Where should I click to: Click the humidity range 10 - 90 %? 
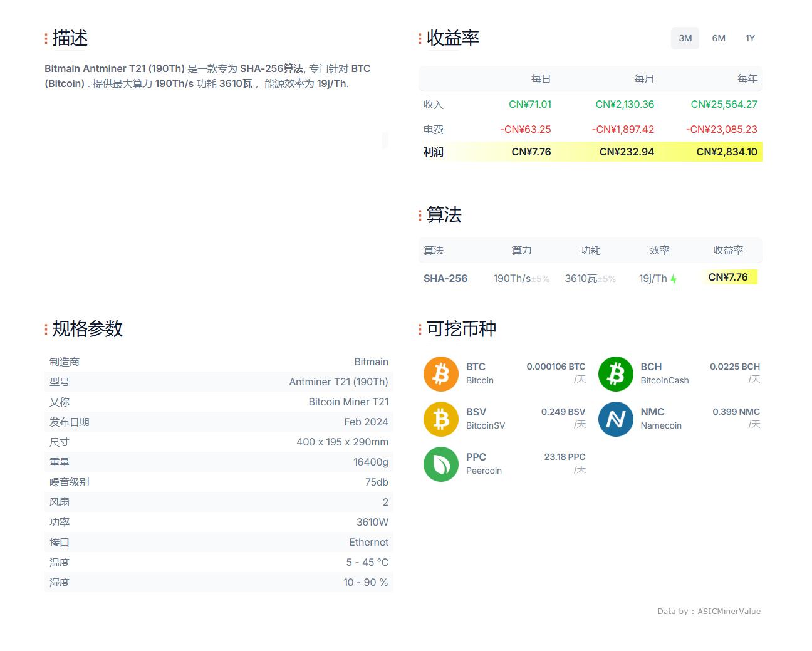click(x=366, y=582)
